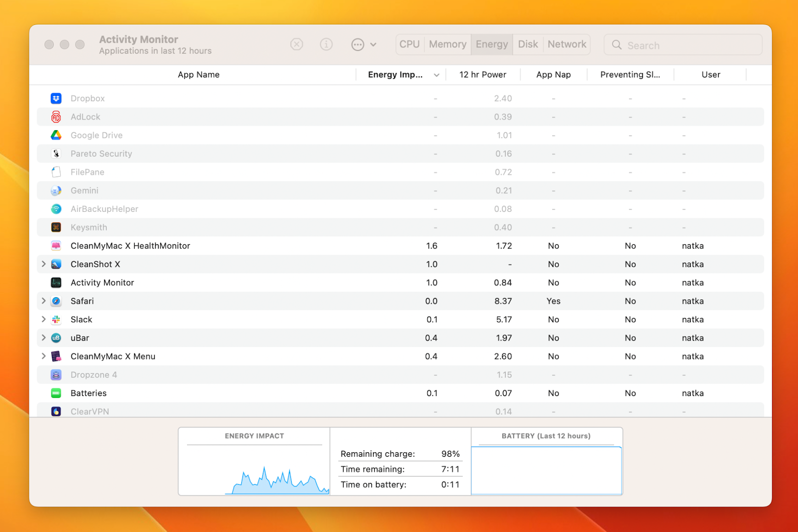Expand the Slack row

point(43,319)
